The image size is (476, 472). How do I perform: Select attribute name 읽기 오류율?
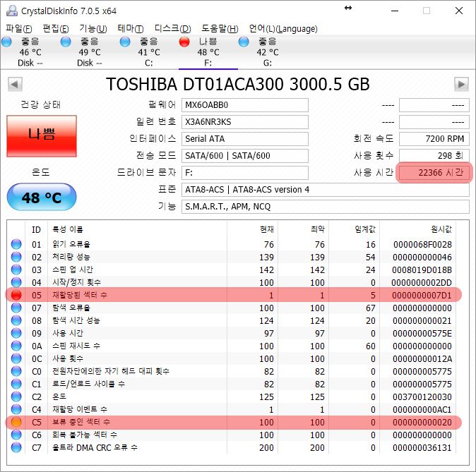[71, 244]
